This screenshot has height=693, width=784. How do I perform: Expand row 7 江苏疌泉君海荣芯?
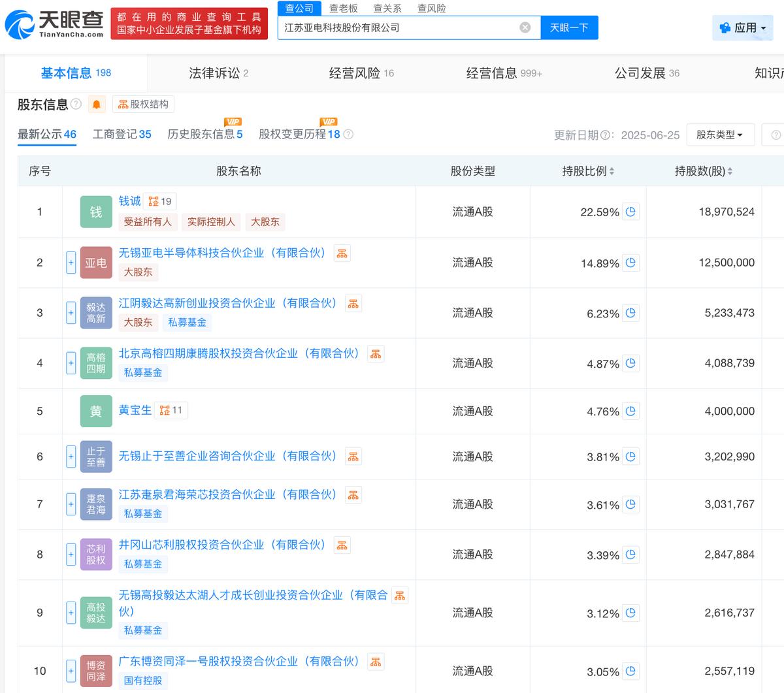click(71, 504)
